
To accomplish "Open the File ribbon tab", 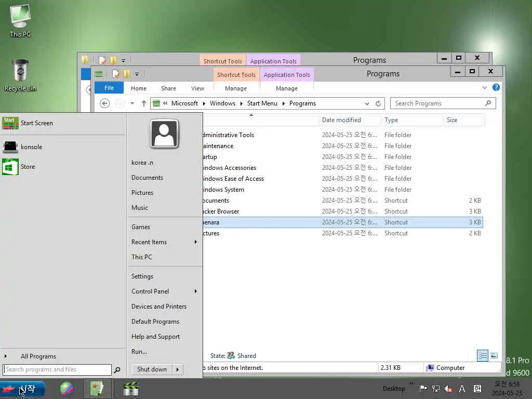I will (x=109, y=88).
